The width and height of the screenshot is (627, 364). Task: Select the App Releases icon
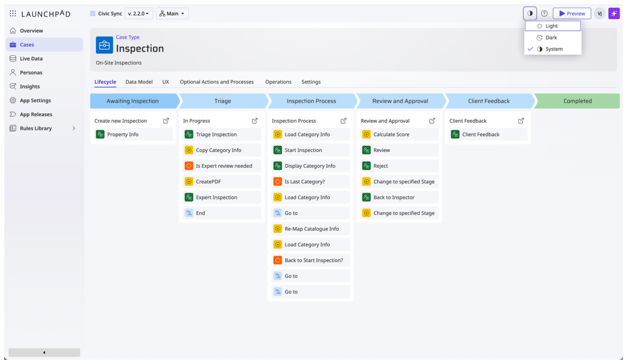(13, 114)
